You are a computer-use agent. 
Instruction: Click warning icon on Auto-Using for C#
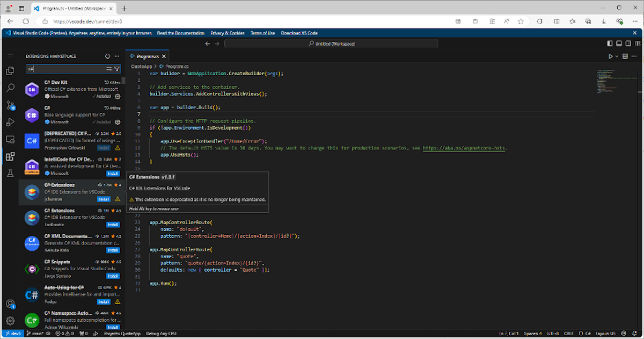[118, 302]
